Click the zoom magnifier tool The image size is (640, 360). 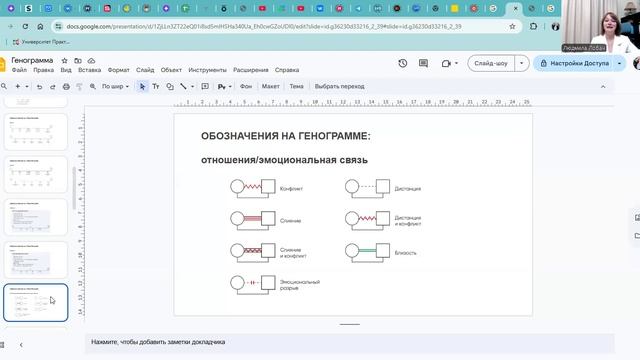[93, 87]
